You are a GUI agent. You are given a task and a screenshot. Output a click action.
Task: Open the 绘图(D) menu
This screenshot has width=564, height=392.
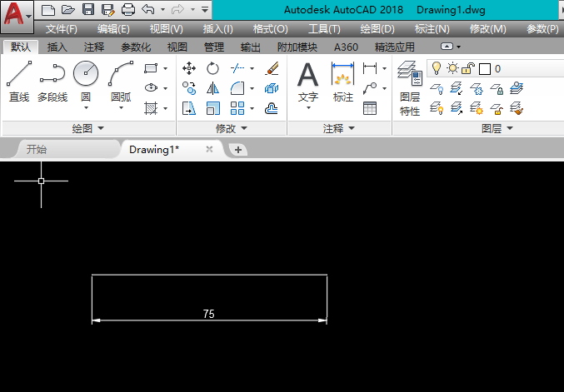pos(377,29)
